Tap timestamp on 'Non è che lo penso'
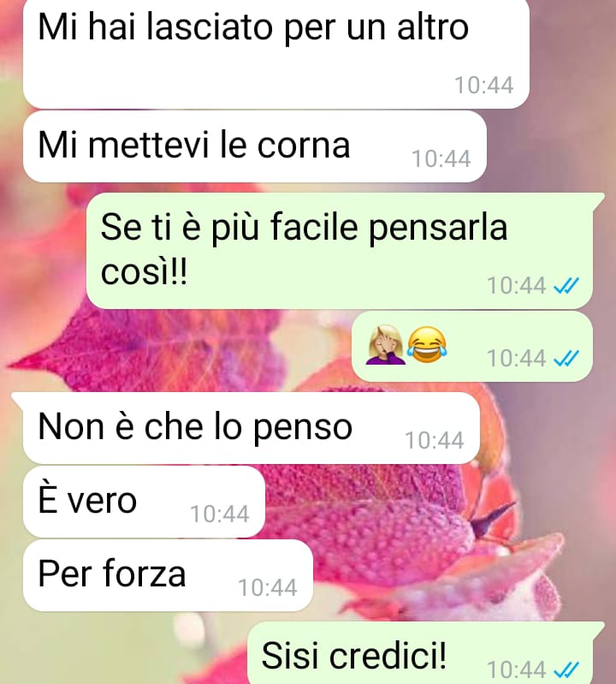The image size is (616, 684). (435, 440)
